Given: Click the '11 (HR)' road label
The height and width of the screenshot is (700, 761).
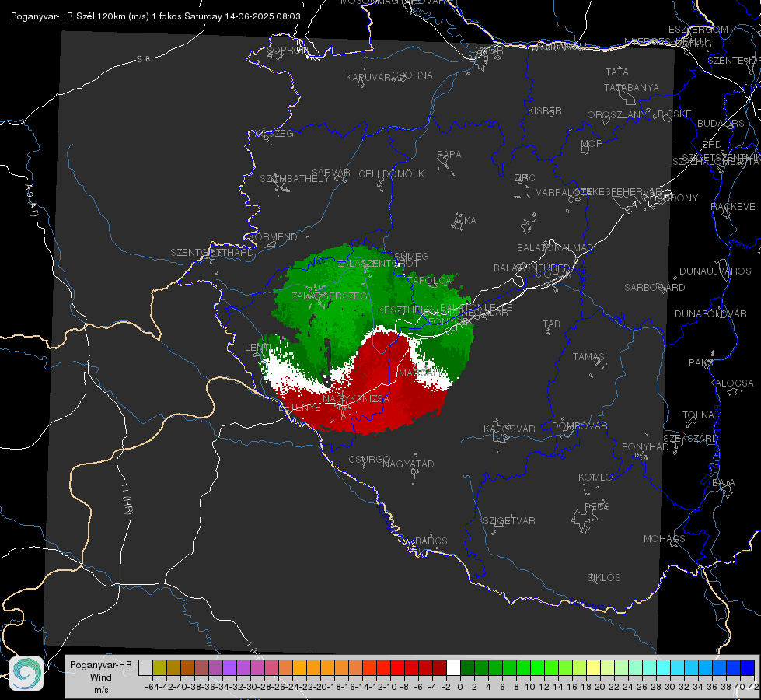Looking at the screenshot, I should point(127,498).
